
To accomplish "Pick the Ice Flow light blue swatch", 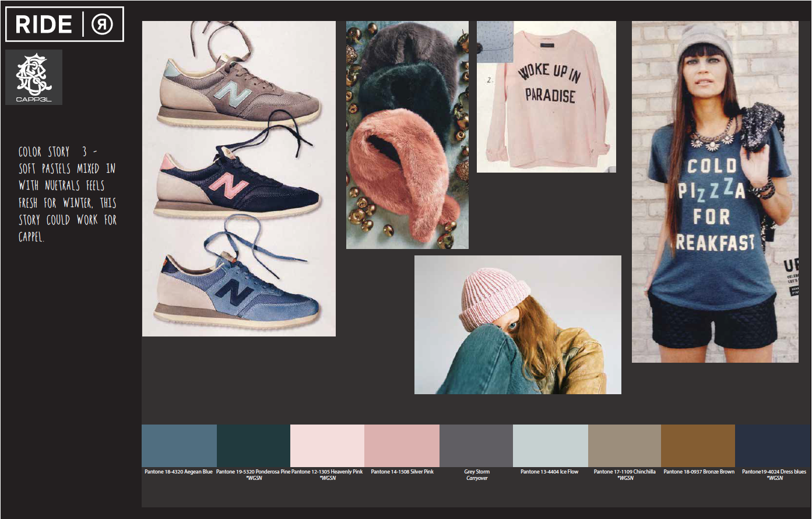I will click(550, 446).
